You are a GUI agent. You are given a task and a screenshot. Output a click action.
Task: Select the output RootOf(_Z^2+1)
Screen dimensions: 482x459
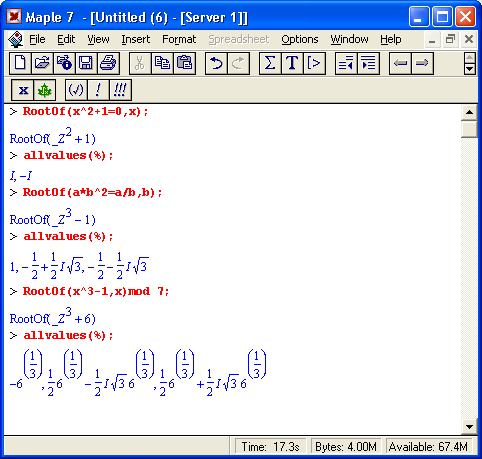(x=53, y=136)
